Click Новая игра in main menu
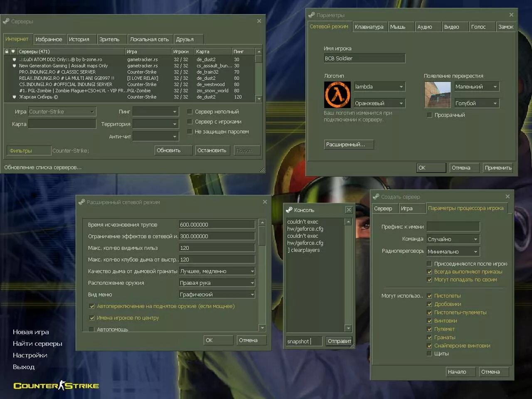Viewport: 532px width, 399px height. point(31,332)
